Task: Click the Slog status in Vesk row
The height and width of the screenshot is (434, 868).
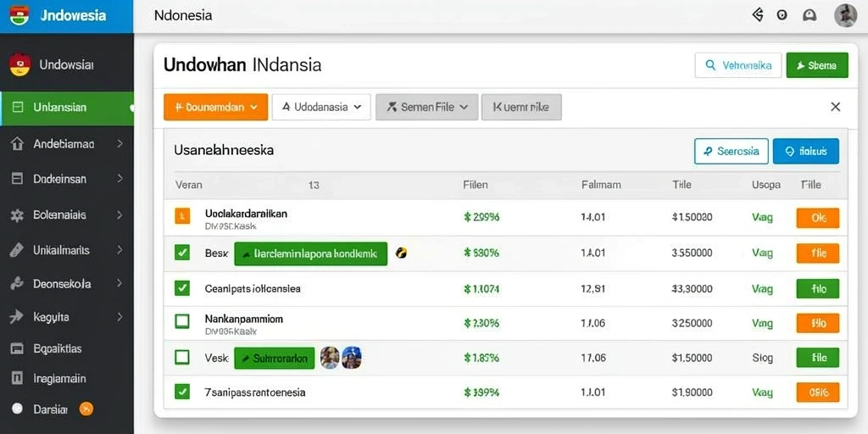Action: (762, 359)
